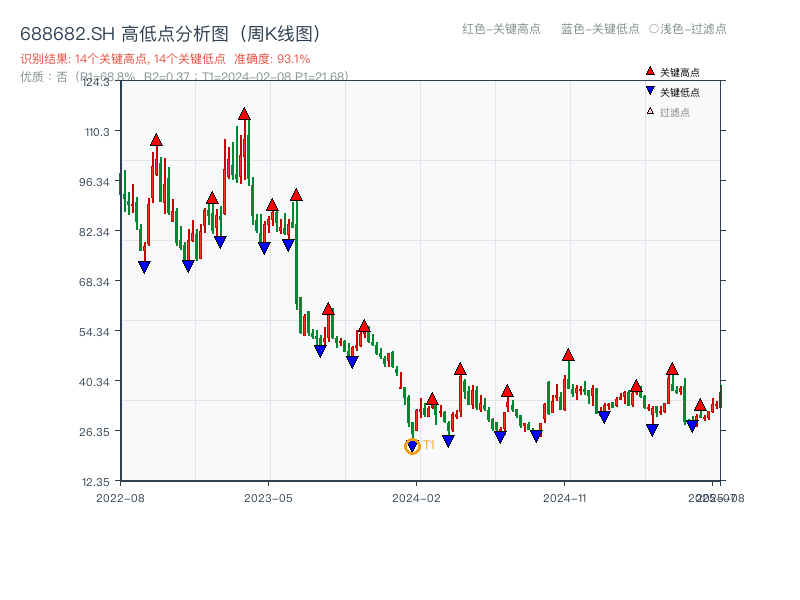Image resolution: width=800 pixels, height=600 pixels.
Task: Select the highest red triangle marker near 2023-05
Action: [x=244, y=113]
